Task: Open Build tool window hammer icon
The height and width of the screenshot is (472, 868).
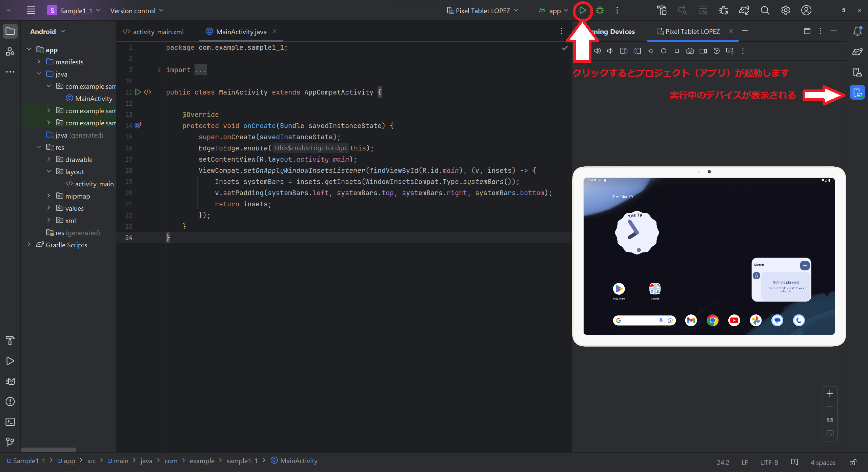Action: pos(10,341)
